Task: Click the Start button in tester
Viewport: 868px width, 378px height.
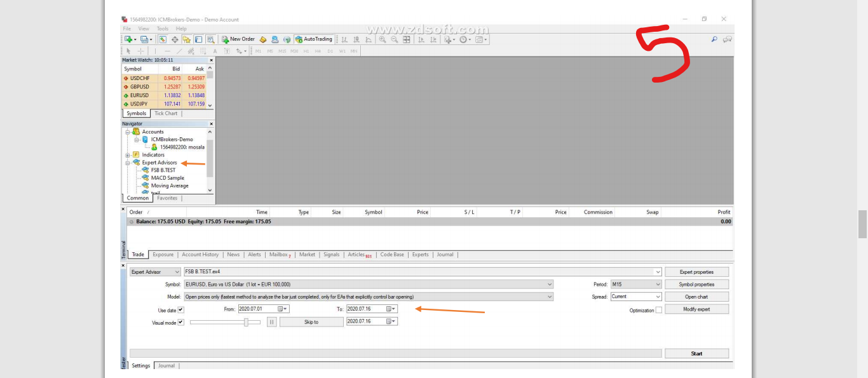Action: pos(696,353)
